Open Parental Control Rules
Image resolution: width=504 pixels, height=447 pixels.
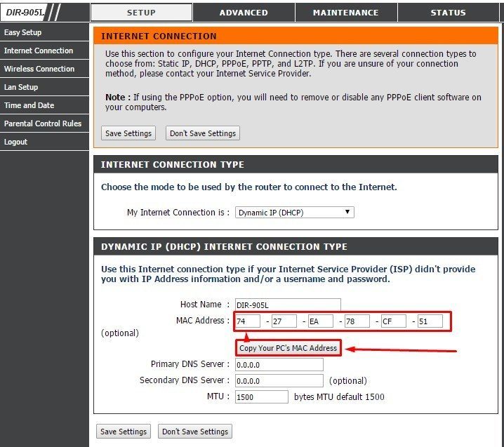pos(44,124)
